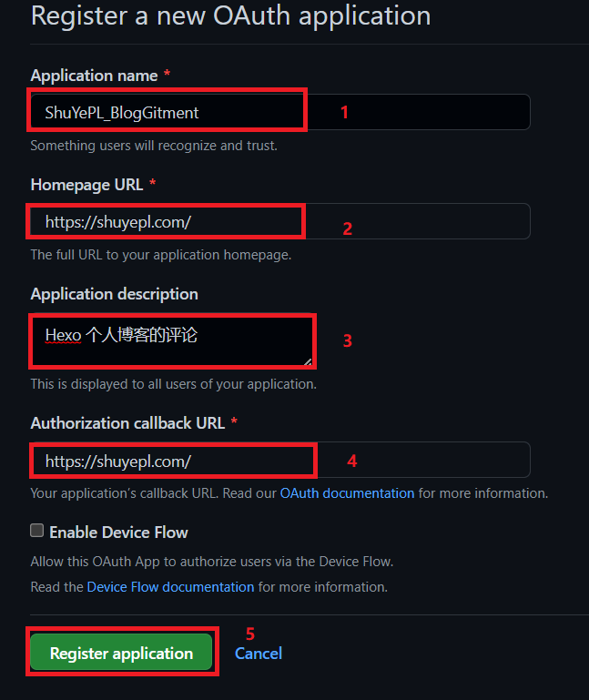
Task: Tick the Enable Device Flow checkbox
Action: pos(37,531)
